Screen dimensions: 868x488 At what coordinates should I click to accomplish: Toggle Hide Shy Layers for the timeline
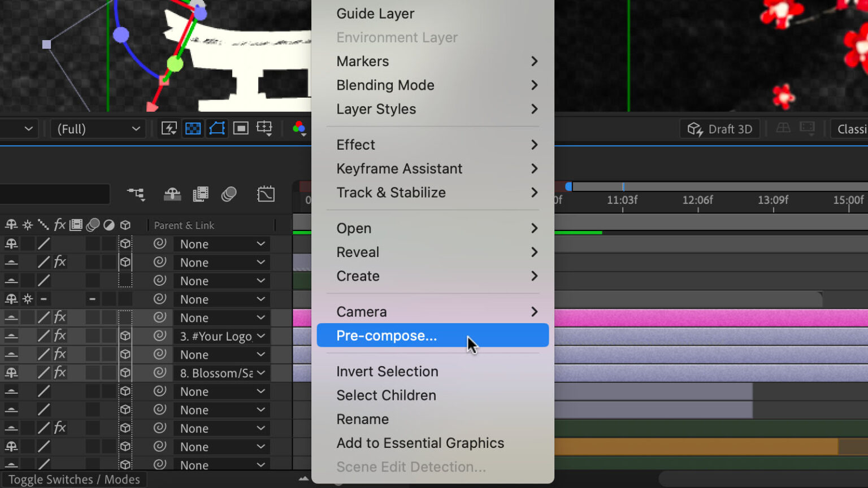[172, 194]
